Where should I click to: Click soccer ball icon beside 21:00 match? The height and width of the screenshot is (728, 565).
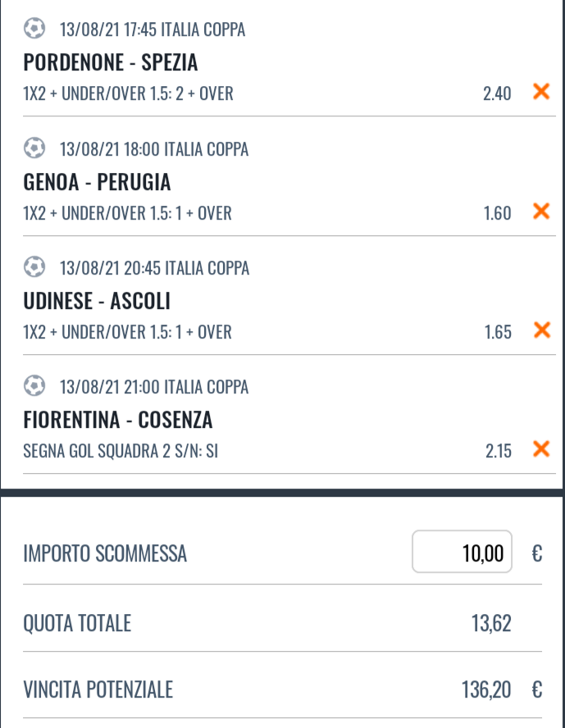point(34,386)
